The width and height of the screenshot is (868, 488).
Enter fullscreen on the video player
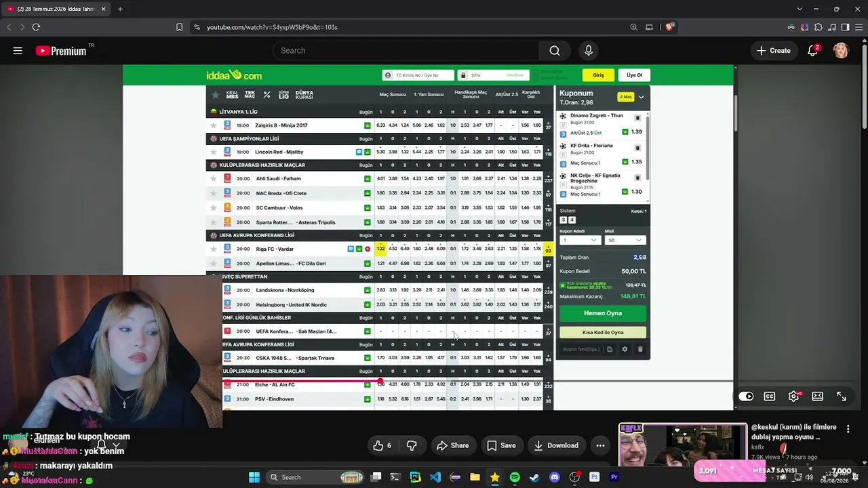tap(842, 396)
